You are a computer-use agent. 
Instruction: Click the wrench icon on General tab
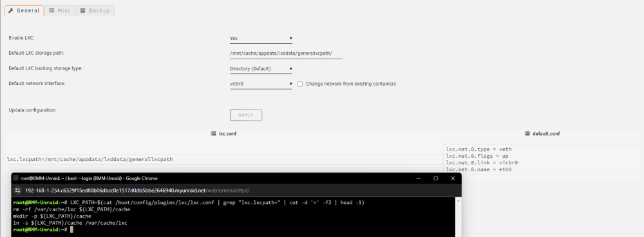[11, 11]
